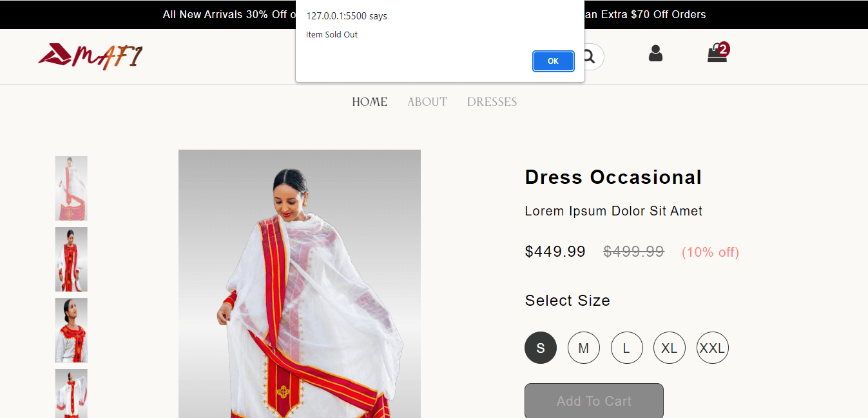Navigate to the DRESSES menu item
868x418 pixels.
[x=492, y=102]
